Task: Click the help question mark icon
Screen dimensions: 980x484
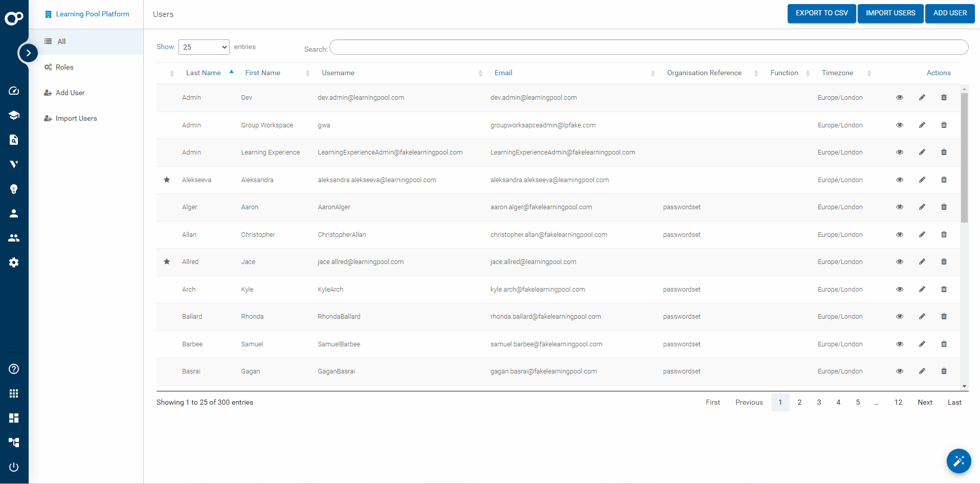Action: point(14,369)
